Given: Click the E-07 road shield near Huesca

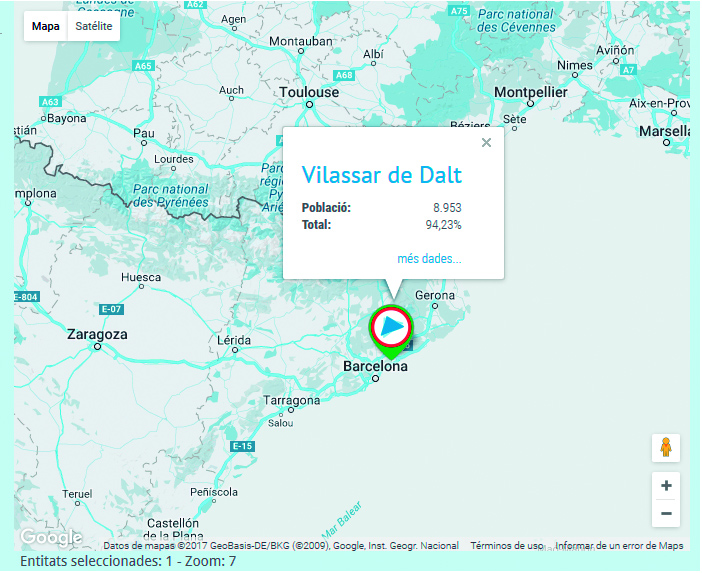Looking at the screenshot, I should (x=111, y=309).
